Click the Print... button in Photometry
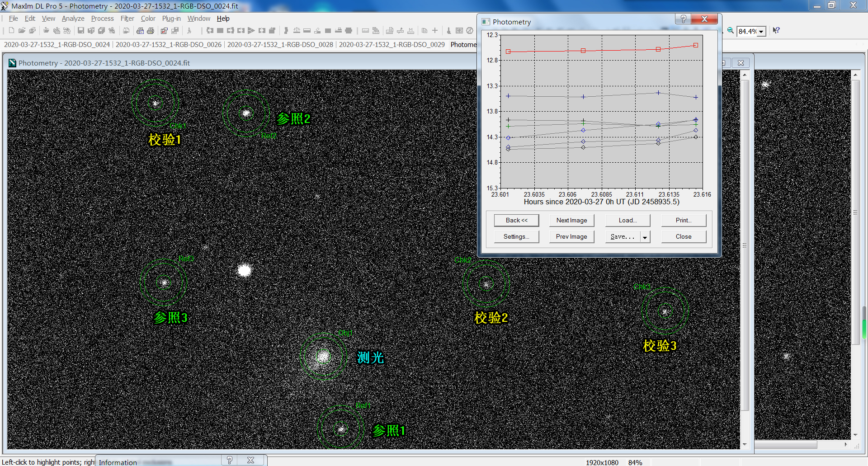 684,220
